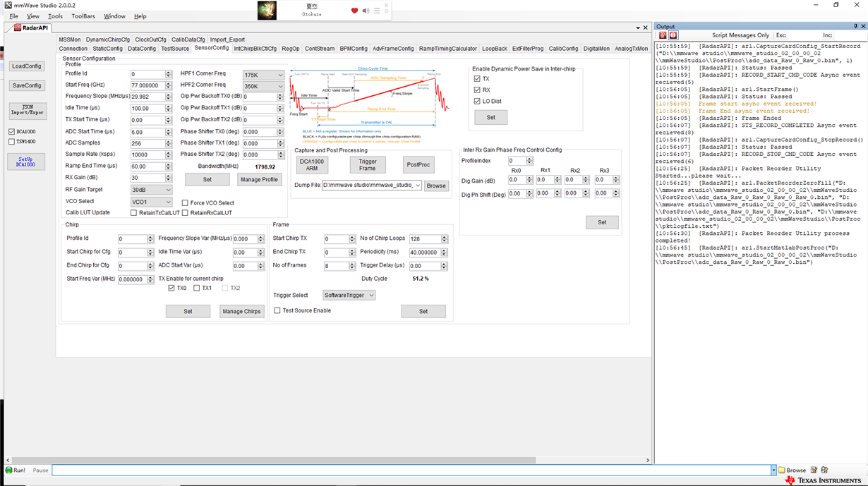Click the RadarAPI tab icon
This screenshot has height=486, width=868.
coord(17,28)
